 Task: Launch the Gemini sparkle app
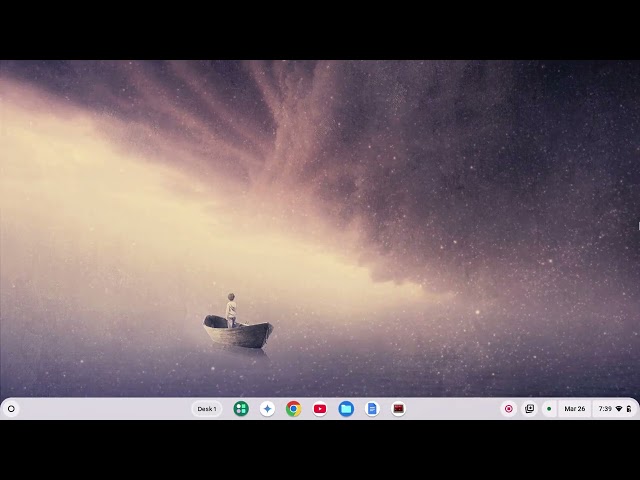click(x=267, y=409)
